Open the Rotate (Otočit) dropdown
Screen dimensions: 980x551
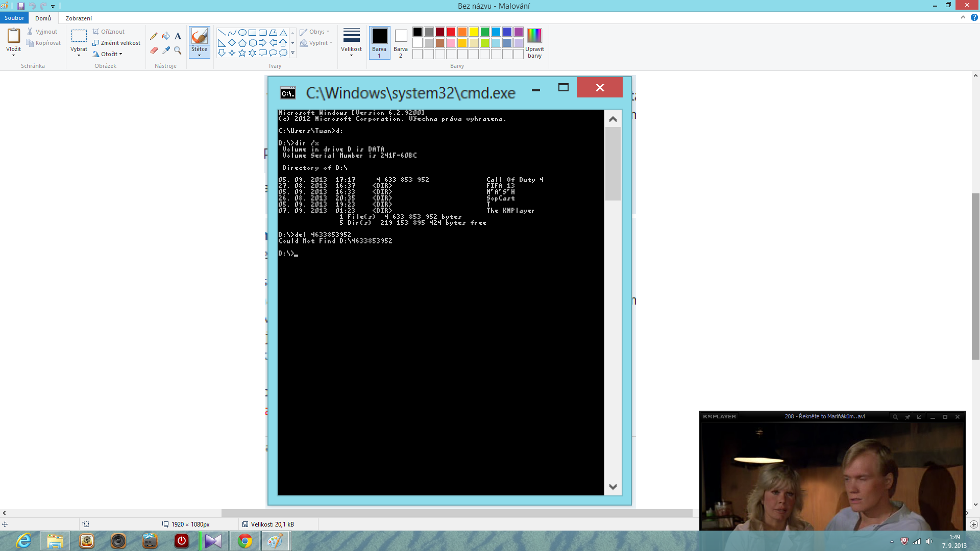tap(109, 54)
